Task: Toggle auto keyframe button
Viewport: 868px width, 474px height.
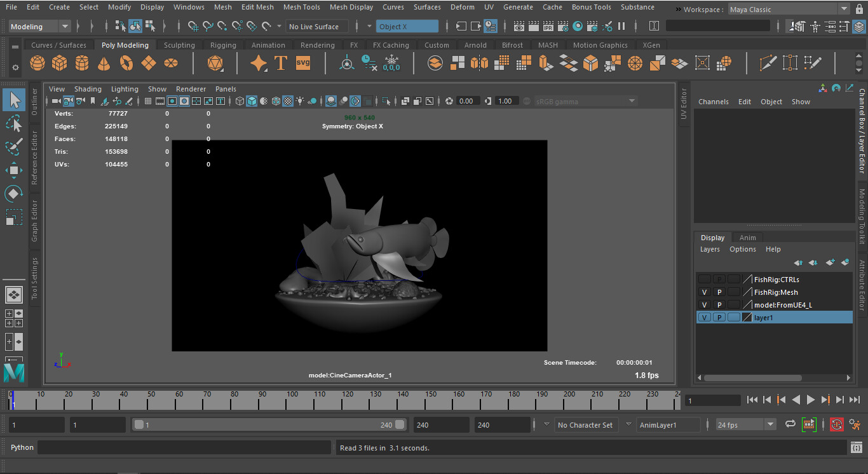Action: click(837, 424)
